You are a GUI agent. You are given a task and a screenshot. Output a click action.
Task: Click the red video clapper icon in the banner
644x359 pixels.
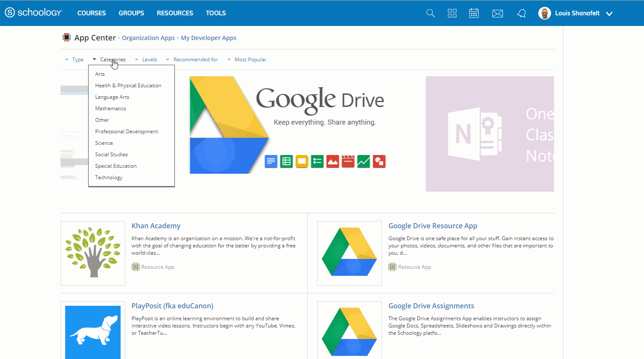pos(348,161)
